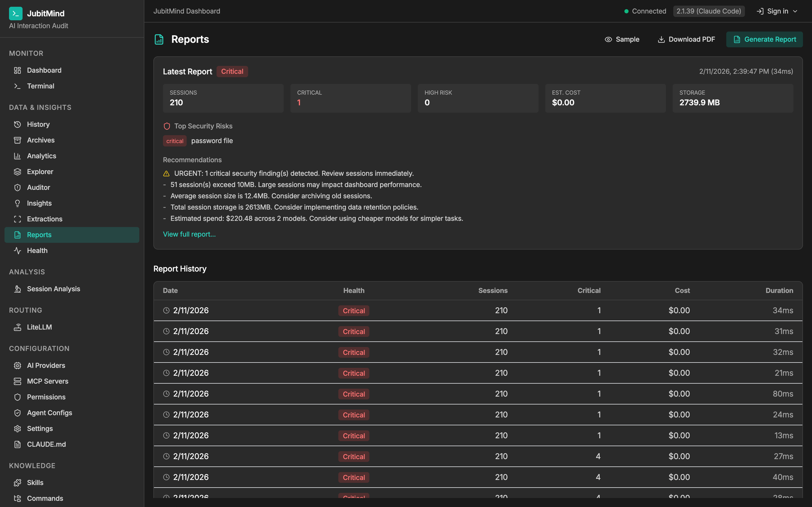The width and height of the screenshot is (812, 507).
Task: Click the Agent Configs shield icon
Action: [x=18, y=412]
